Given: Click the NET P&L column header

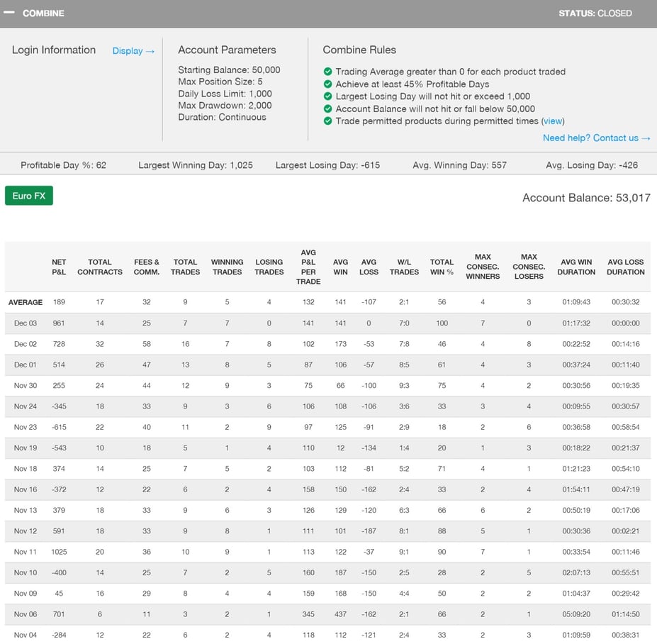Looking at the screenshot, I should [x=59, y=267].
